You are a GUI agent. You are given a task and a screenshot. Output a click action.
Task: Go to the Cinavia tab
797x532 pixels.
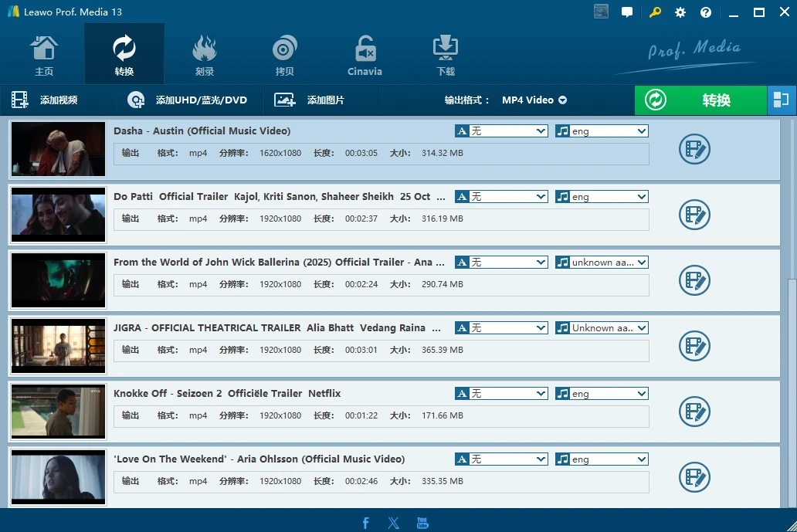tap(365, 54)
